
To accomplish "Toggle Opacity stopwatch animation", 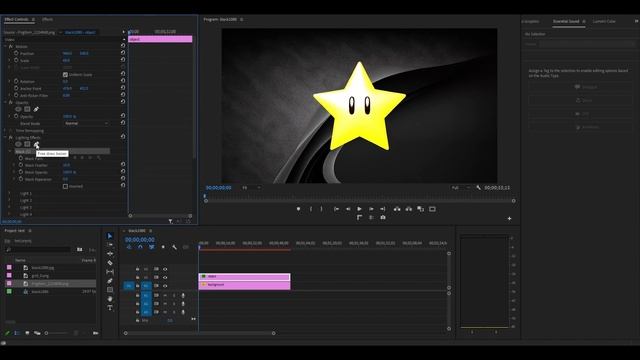I will point(16,116).
